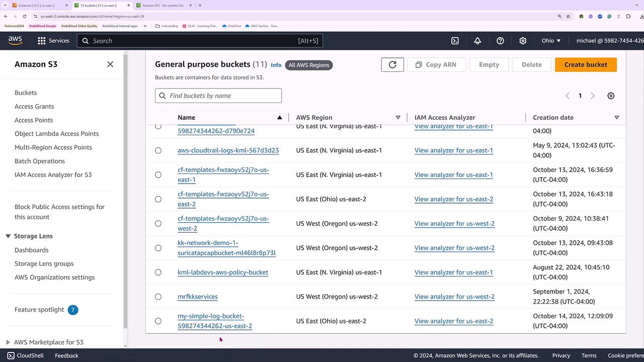Go to next page of buckets
Image resolution: width=644 pixels, height=362 pixels.
(592, 96)
